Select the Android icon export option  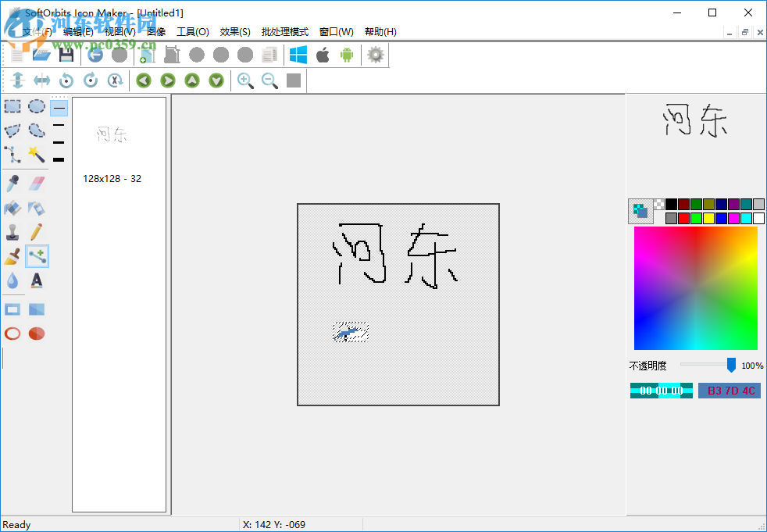[x=345, y=55]
